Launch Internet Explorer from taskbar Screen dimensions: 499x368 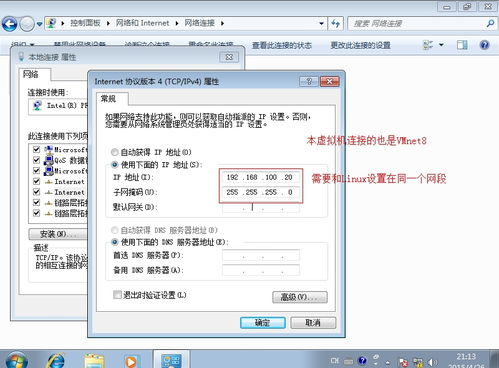[x=56, y=361]
